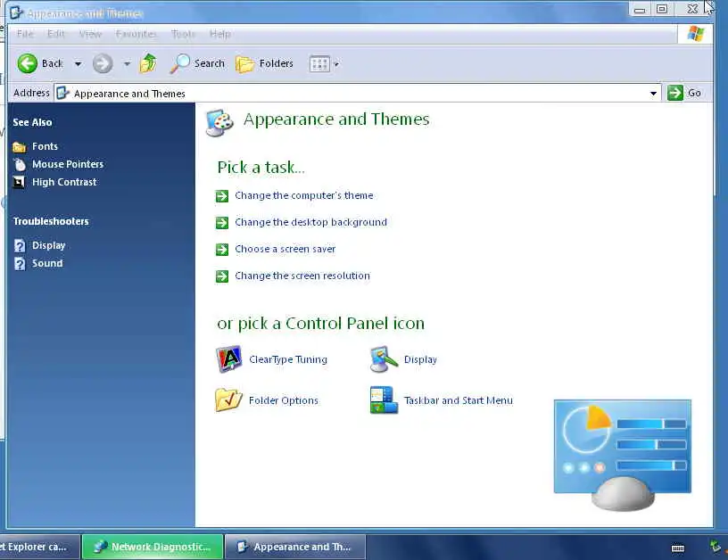Click the High Contrast icon
The height and width of the screenshot is (560, 728).
19,182
